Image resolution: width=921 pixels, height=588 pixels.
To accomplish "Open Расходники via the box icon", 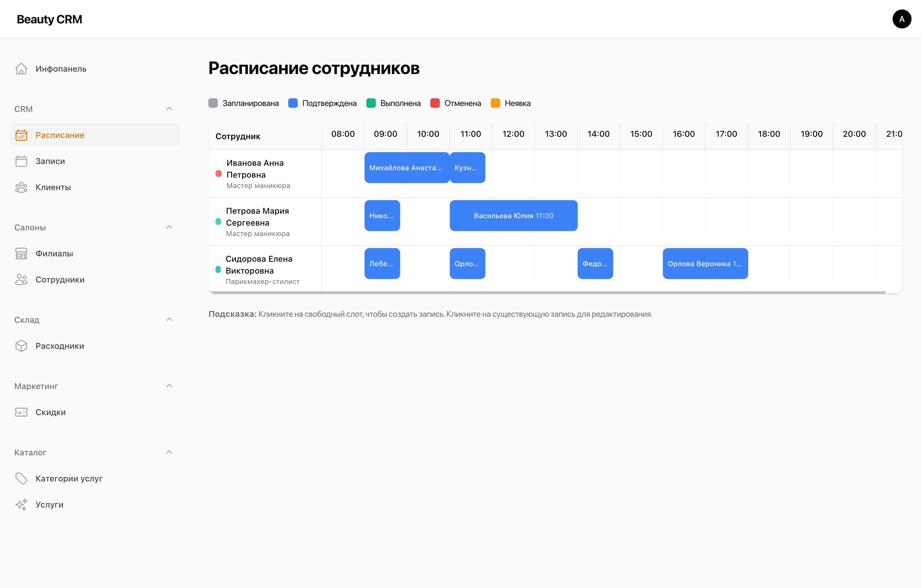I will click(21, 346).
